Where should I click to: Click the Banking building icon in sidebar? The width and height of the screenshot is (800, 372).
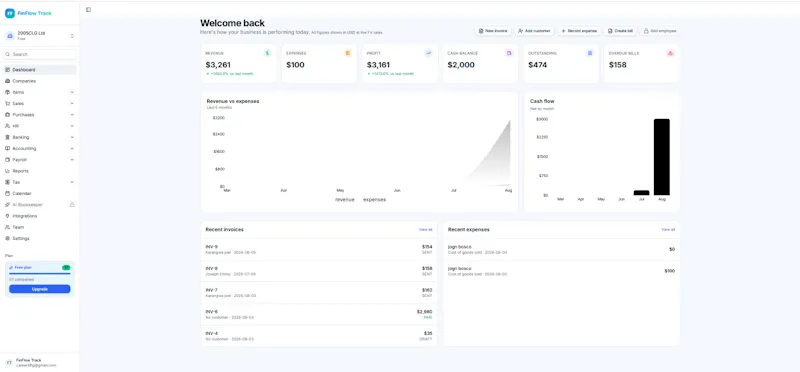pyautogui.click(x=7, y=137)
